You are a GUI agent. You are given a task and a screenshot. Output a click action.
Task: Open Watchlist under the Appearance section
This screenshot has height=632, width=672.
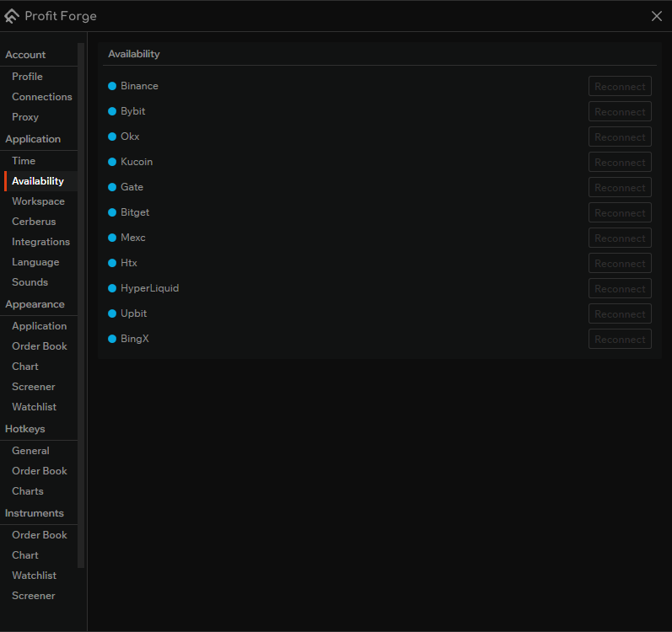point(39,407)
